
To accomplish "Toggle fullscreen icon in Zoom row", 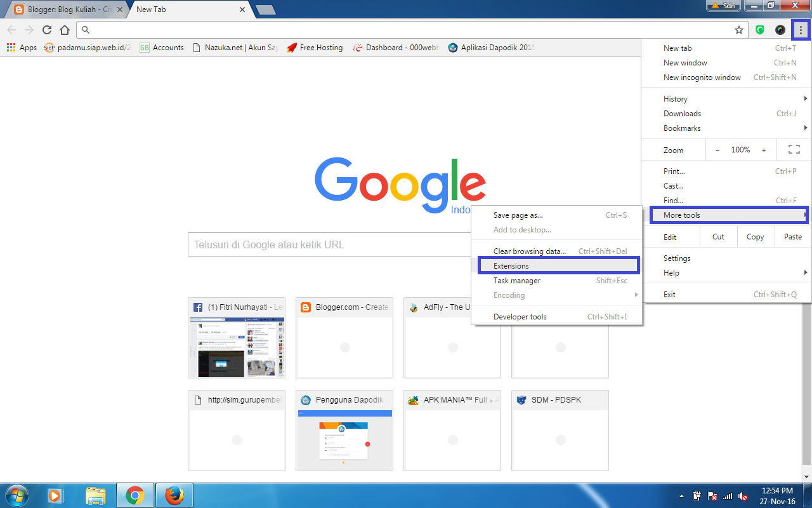I will coord(794,150).
